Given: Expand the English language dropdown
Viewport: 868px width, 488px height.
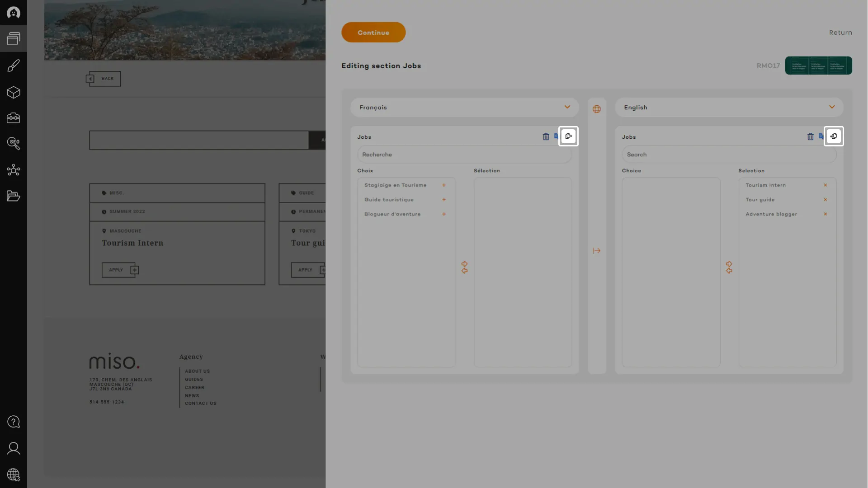Looking at the screenshot, I should point(831,108).
